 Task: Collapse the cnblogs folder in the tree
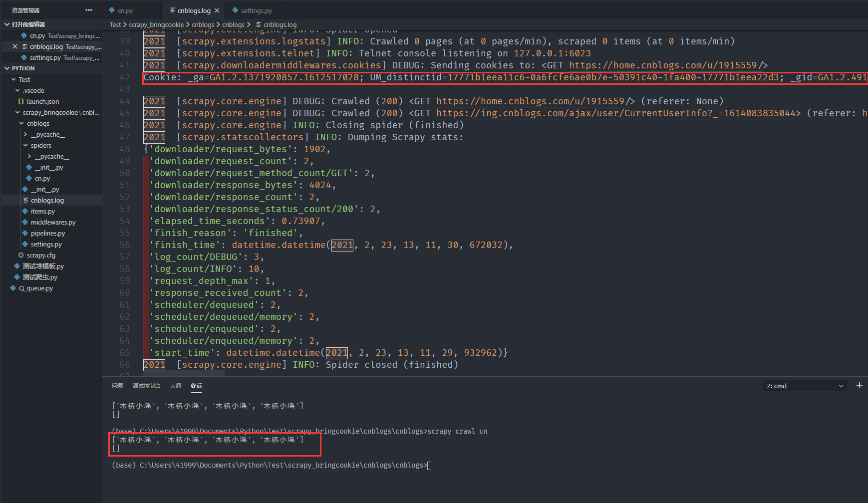point(21,123)
